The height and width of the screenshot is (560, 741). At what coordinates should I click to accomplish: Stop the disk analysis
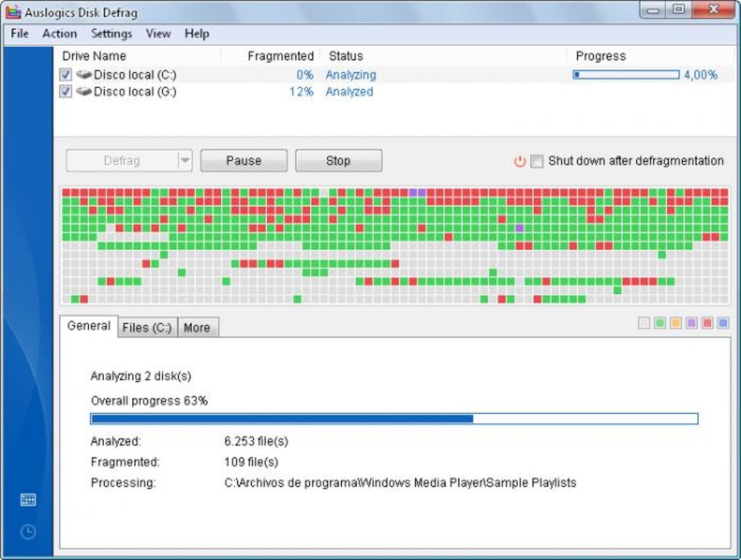click(339, 161)
